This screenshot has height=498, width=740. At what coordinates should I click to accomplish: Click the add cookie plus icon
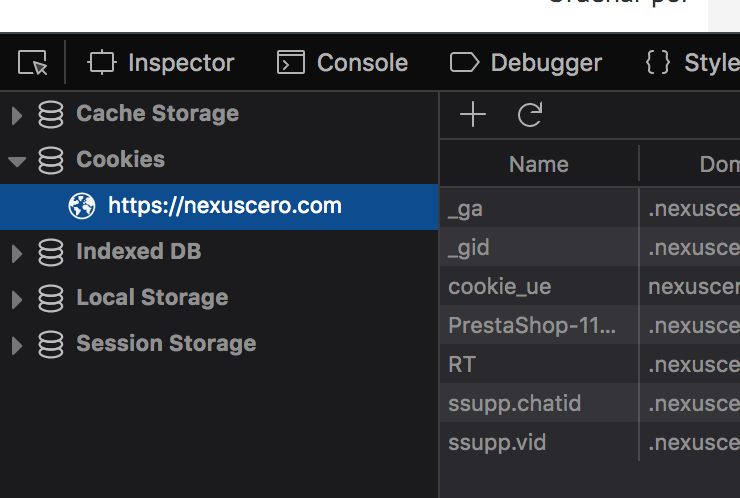pyautogui.click(x=472, y=115)
